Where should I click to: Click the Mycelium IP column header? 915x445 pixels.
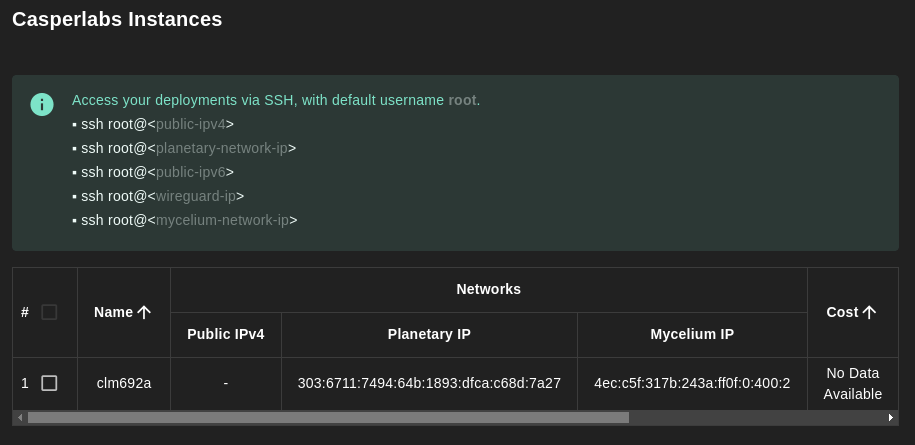(x=692, y=334)
